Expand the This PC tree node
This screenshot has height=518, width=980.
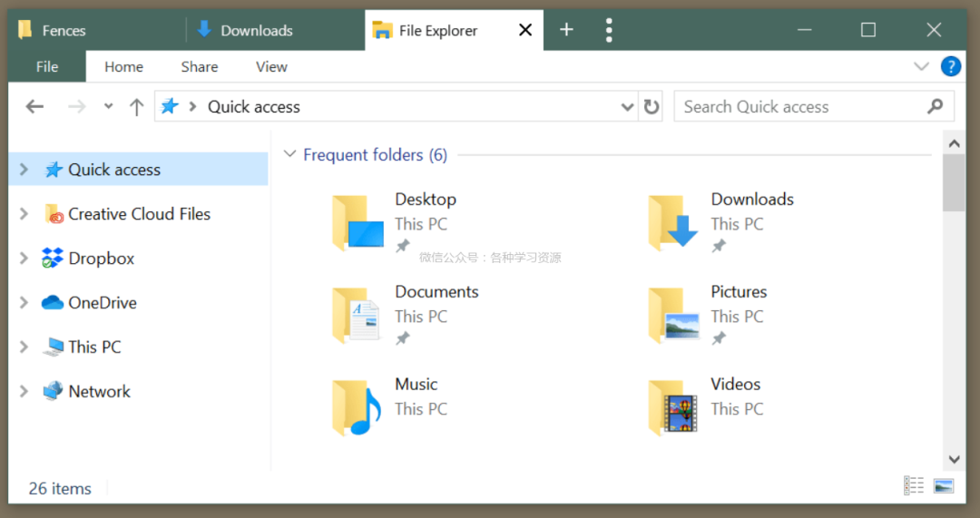[x=24, y=347]
